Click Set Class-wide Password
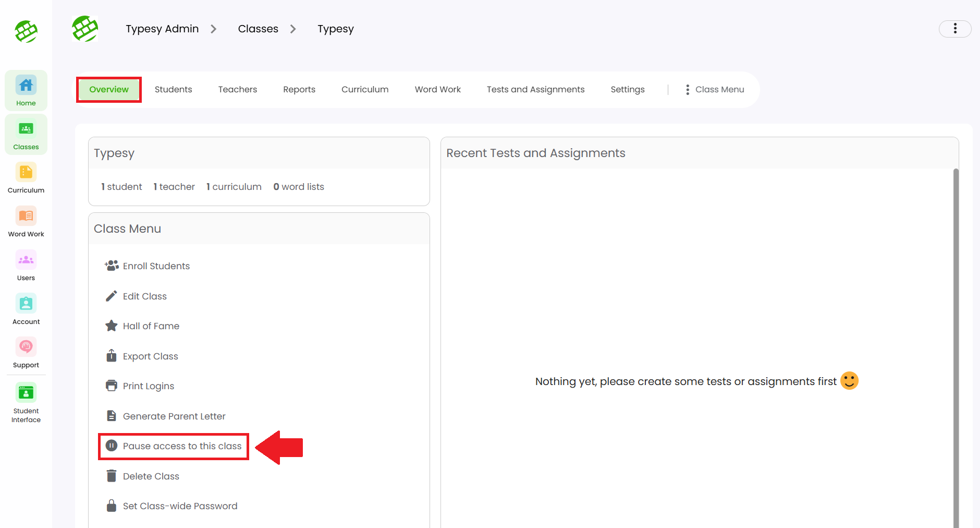Screen dimensions: 980x528 pyautogui.click(x=180, y=506)
